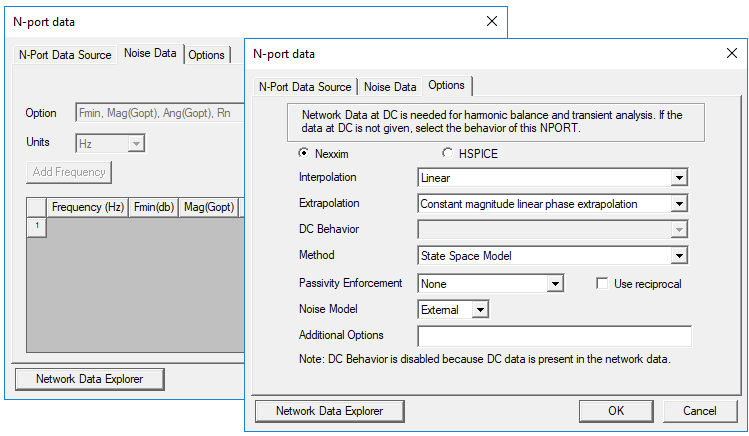Click the Option field in back window

coord(160,113)
